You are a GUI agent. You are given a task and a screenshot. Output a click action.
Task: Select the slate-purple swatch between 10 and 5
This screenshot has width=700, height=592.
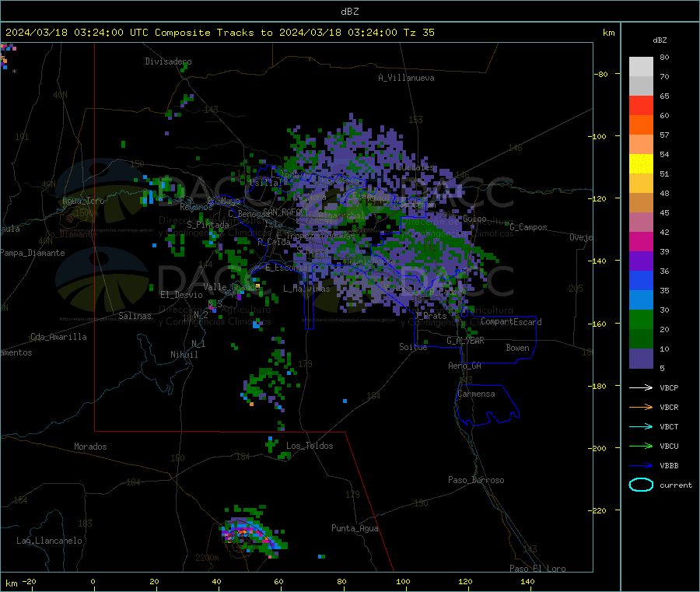pos(641,359)
